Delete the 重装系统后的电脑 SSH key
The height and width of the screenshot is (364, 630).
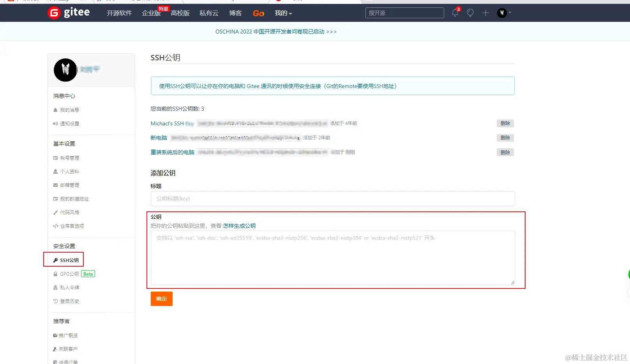pos(505,152)
